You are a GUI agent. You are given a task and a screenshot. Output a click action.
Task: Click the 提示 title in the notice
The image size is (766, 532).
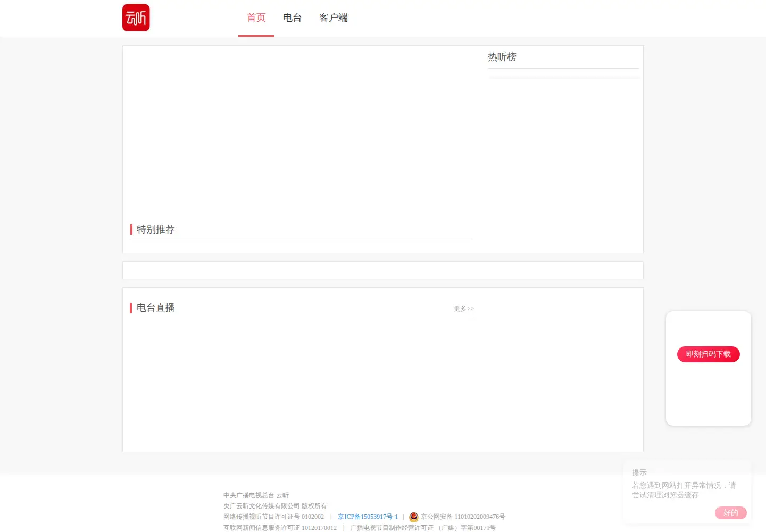click(639, 472)
